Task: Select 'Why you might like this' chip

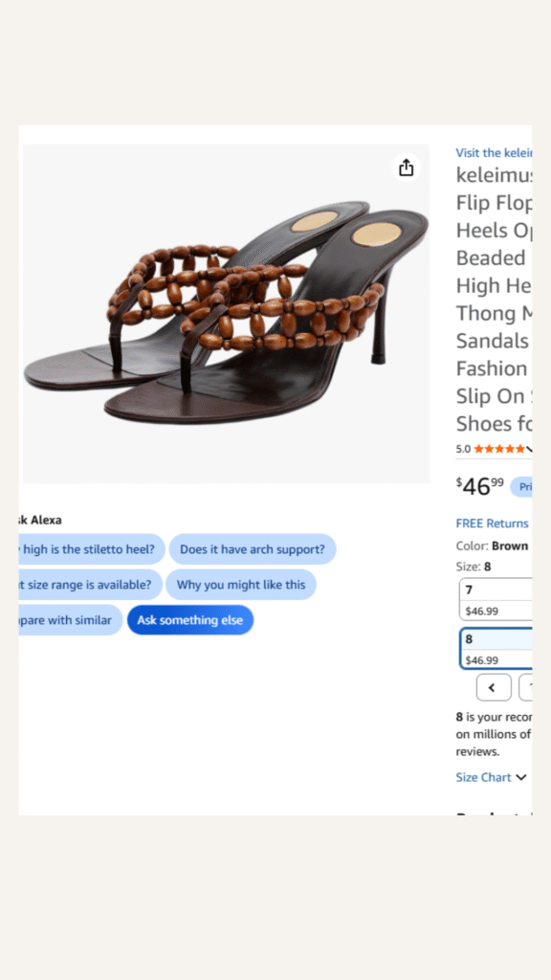Action: (x=241, y=585)
